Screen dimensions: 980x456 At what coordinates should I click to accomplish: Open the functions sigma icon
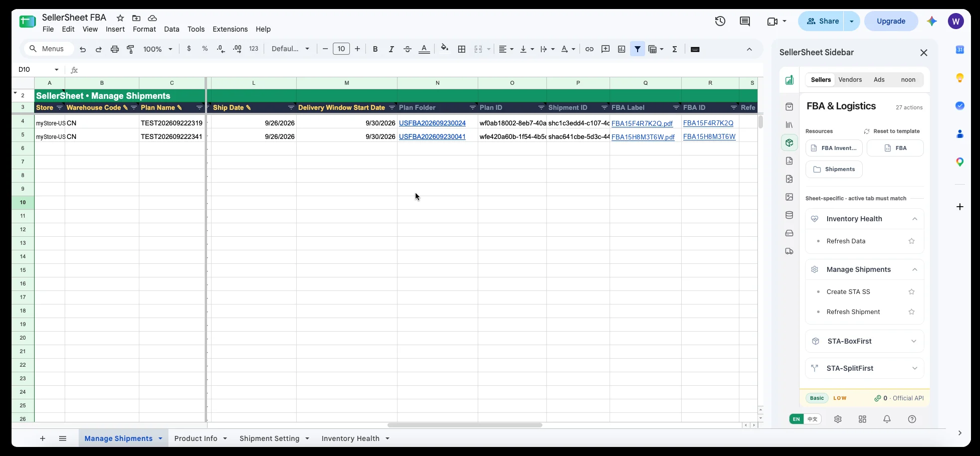coord(675,49)
